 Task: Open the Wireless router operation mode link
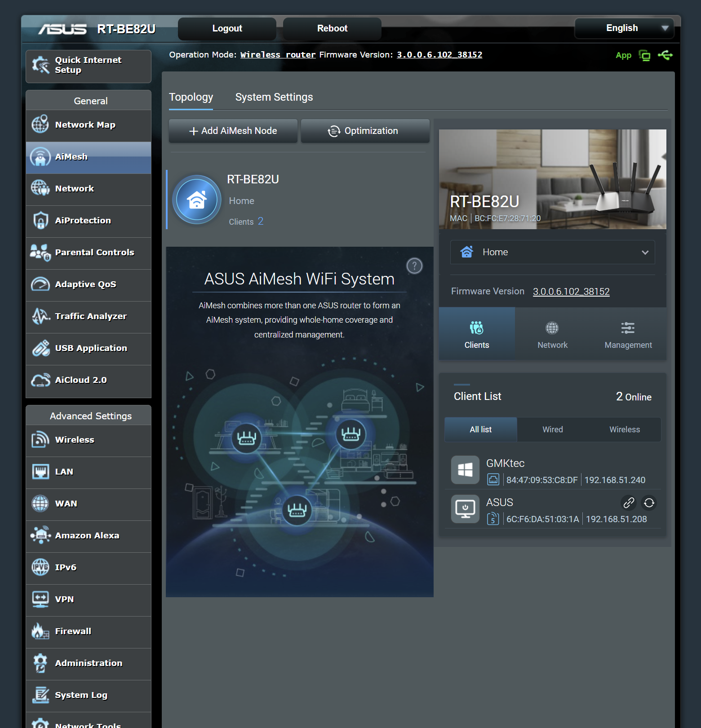click(x=278, y=55)
